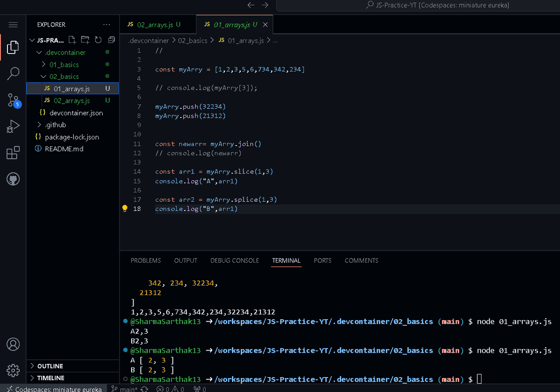560x392 pixels.
Task: Click the errors and warnings status bar indicator
Action: 170,388
